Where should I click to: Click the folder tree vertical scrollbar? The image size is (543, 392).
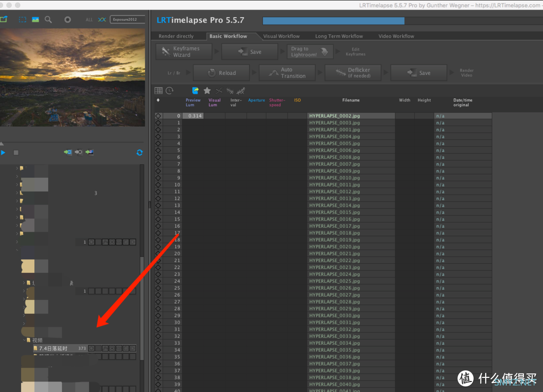point(142,308)
